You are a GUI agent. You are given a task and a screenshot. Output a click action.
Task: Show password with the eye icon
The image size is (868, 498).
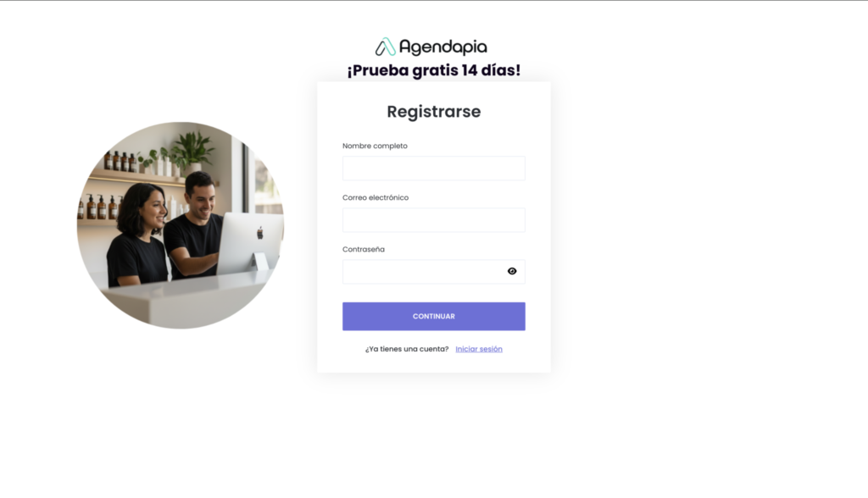(512, 271)
